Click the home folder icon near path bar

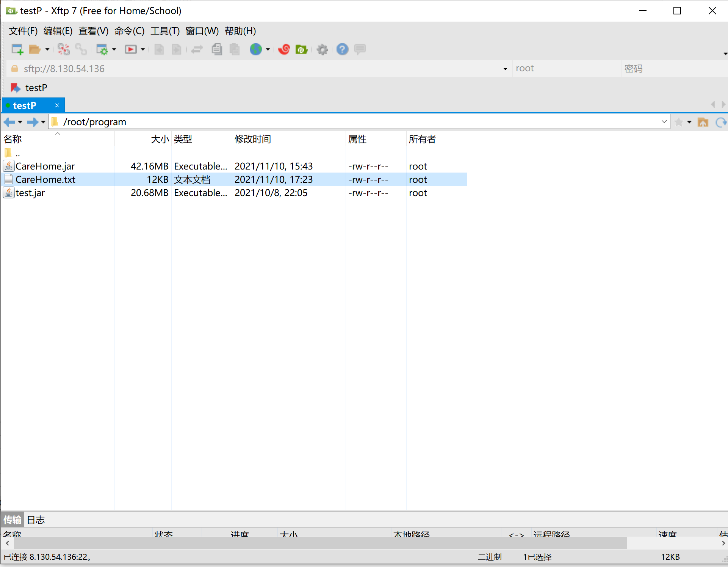[x=703, y=122]
